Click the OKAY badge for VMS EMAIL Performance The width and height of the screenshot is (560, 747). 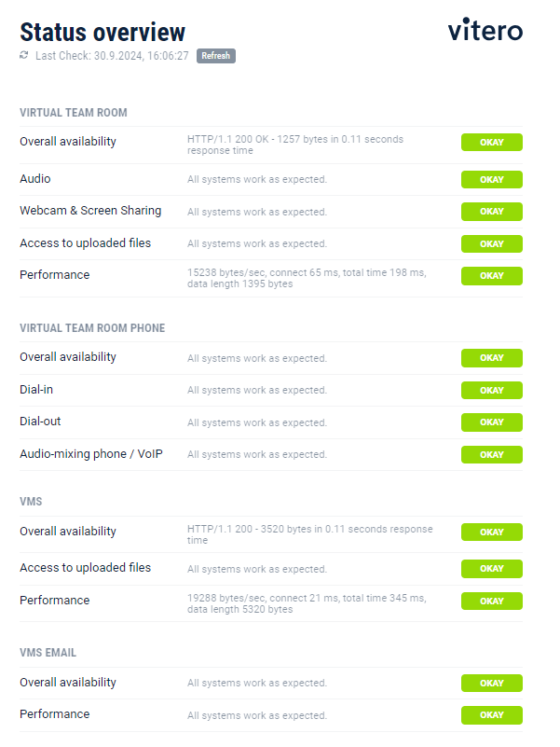pos(491,714)
